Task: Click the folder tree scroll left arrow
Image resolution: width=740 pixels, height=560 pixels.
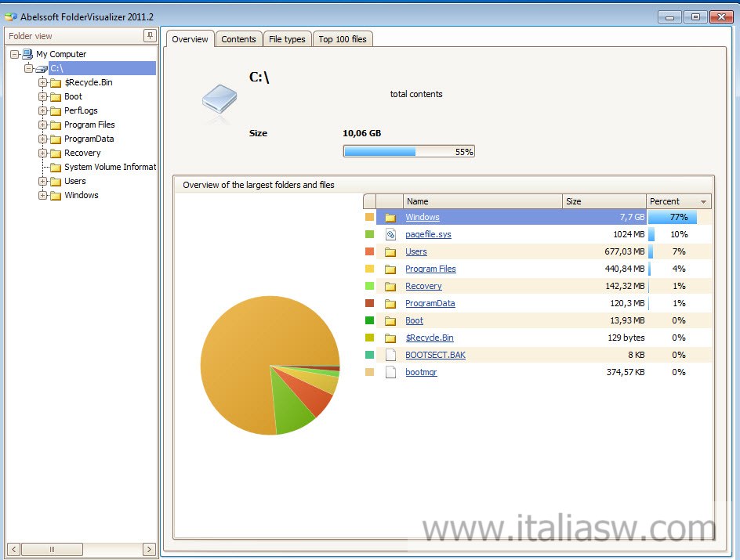Action: pyautogui.click(x=13, y=549)
